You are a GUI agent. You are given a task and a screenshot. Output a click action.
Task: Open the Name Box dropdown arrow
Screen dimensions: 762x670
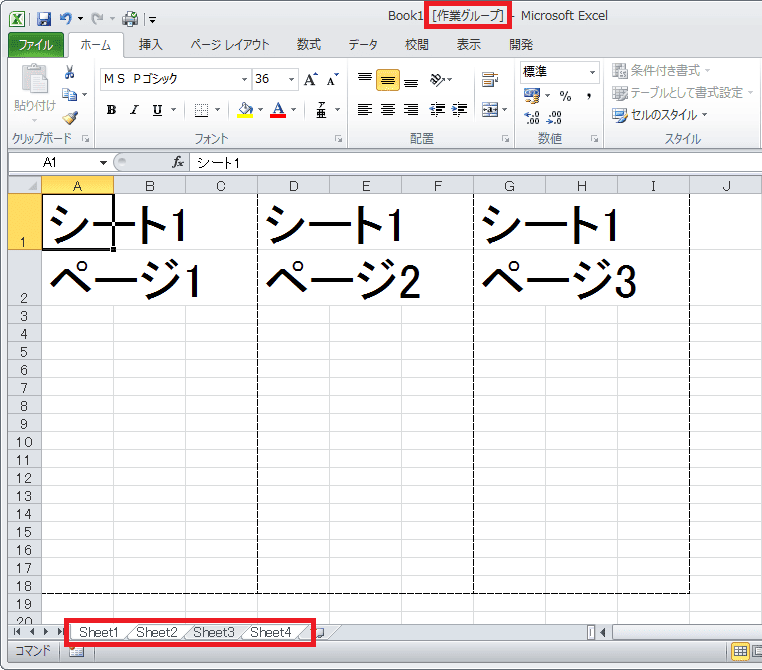coord(103,163)
